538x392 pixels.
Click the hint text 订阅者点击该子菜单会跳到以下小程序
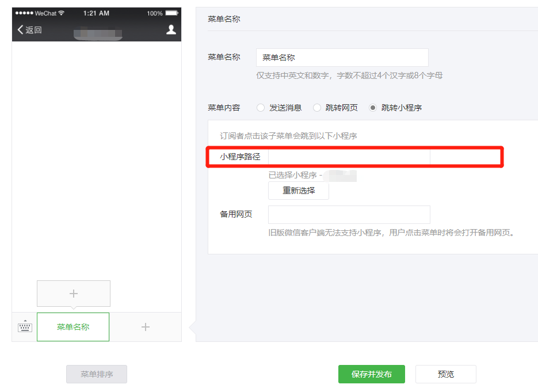(288, 136)
